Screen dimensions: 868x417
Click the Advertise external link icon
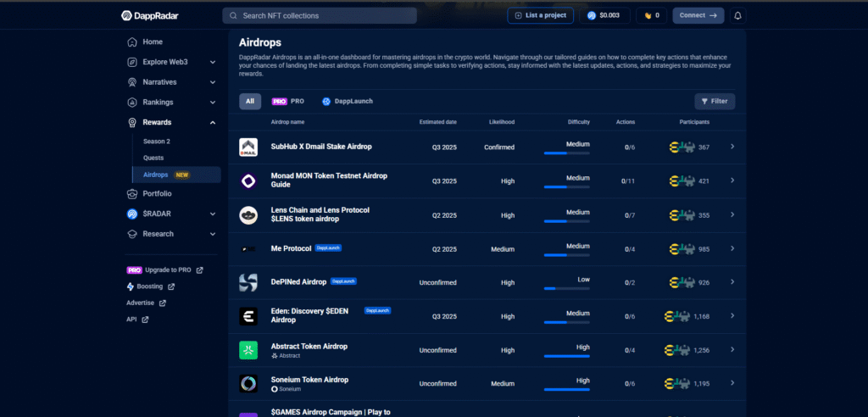[162, 303]
